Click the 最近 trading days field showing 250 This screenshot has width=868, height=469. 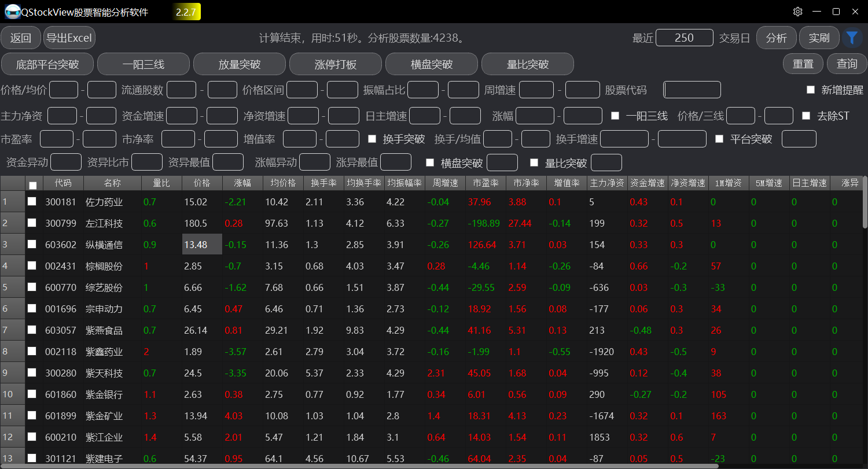[685, 38]
